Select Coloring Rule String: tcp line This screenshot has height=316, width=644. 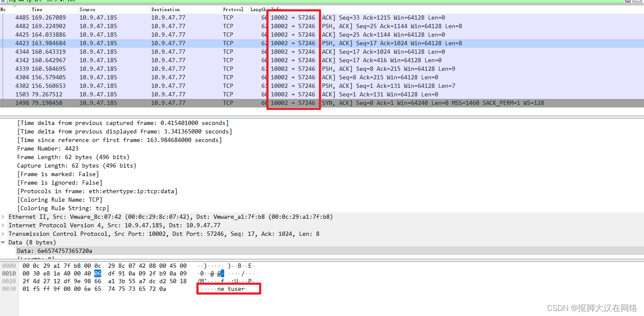[x=63, y=208]
